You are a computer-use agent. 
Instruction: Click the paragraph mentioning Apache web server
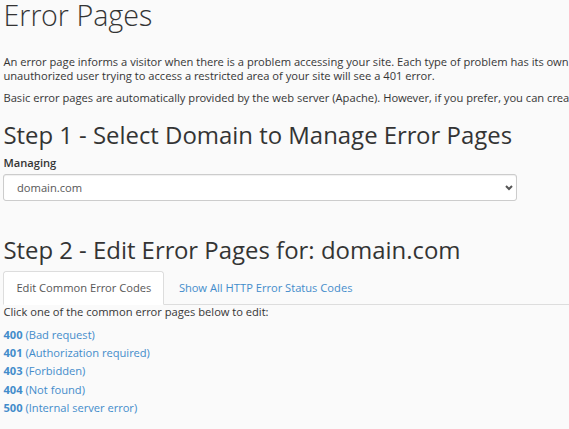click(286, 98)
